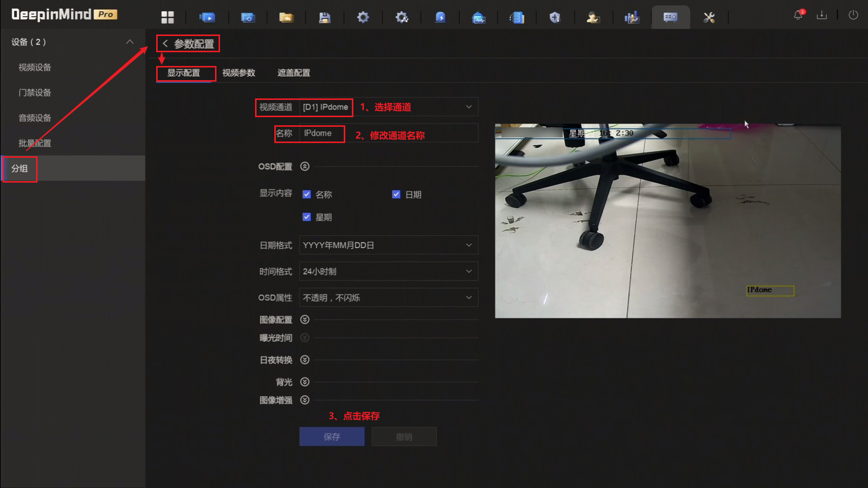
Task: Open the blue log list icon
Action: click(517, 17)
